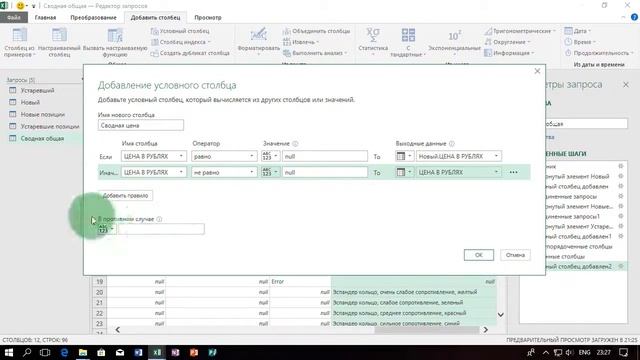Open the Извлечь dropdown
Screen dimensions: 640x360
click(301, 42)
